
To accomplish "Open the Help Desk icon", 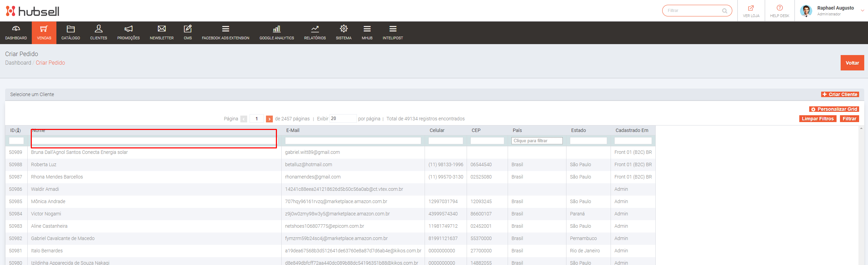I will click(779, 8).
